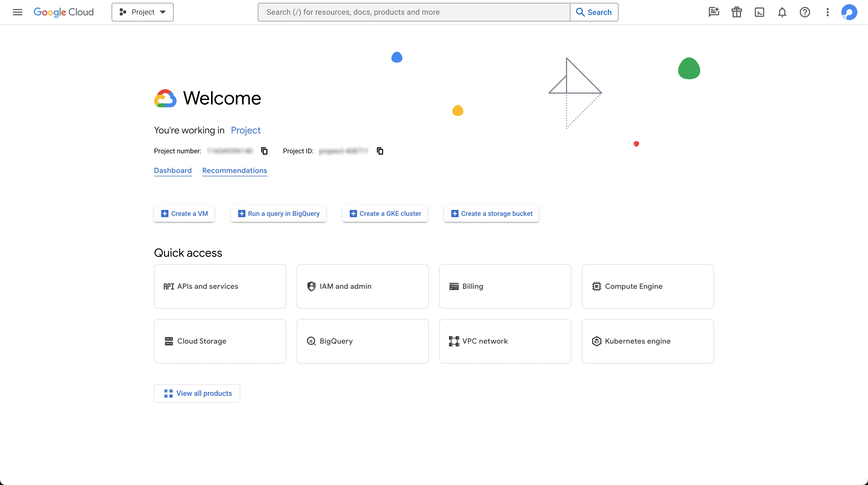This screenshot has width=868, height=485.
Task: Open the BigQuery quick access card
Action: [362, 341]
